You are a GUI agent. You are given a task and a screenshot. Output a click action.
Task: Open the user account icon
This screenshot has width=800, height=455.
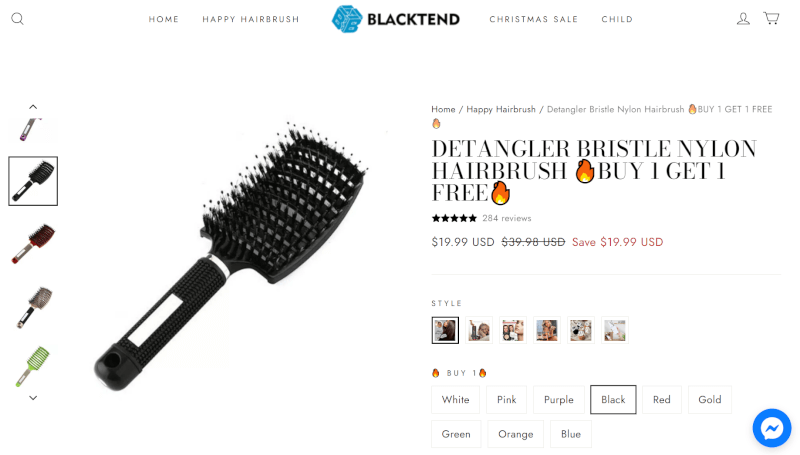coord(743,19)
